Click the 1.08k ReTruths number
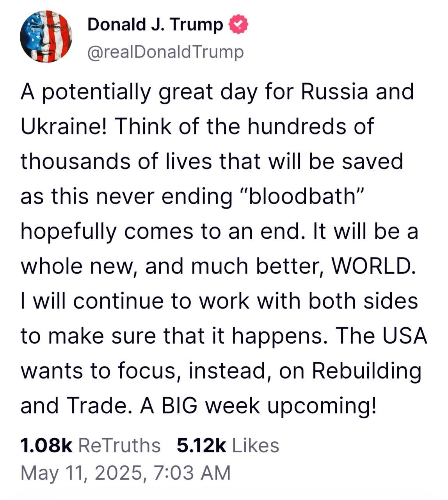448x500 pixels. pos(46,445)
